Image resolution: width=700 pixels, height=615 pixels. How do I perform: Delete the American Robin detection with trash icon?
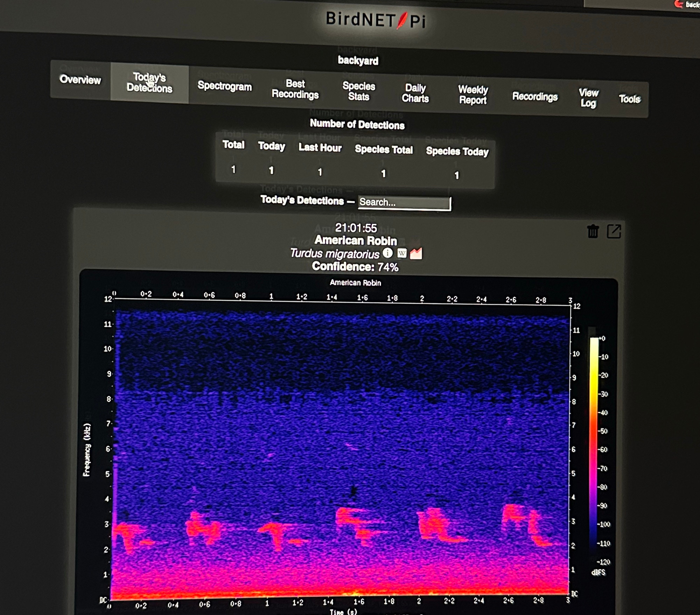click(593, 231)
